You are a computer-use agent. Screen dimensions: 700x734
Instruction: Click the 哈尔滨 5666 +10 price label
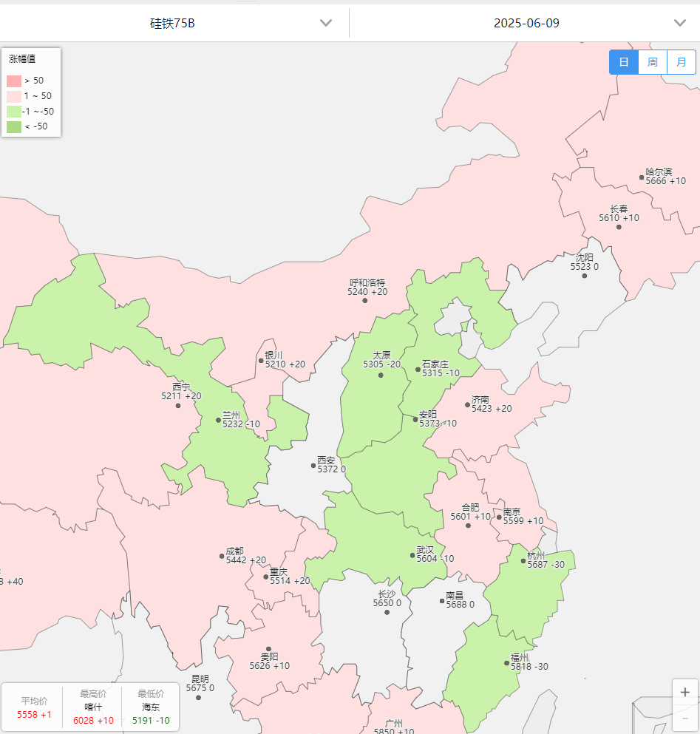pos(666,177)
